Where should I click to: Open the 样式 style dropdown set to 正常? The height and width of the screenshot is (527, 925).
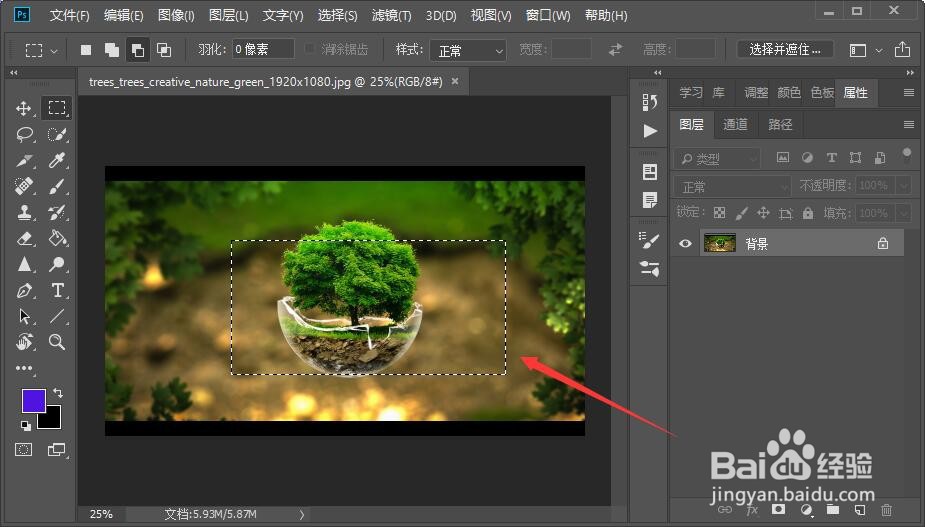coord(468,51)
